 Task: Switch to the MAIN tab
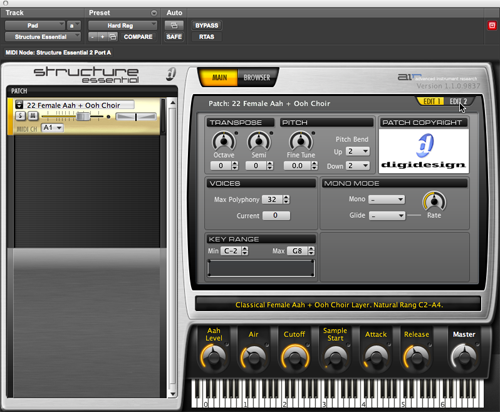[x=219, y=77]
